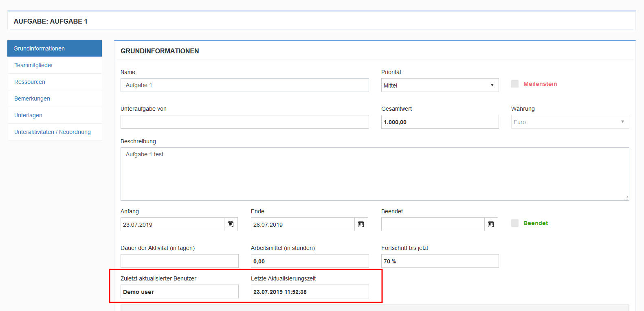Click the Gesamtwert field showing 1.000,00

[x=440, y=122]
